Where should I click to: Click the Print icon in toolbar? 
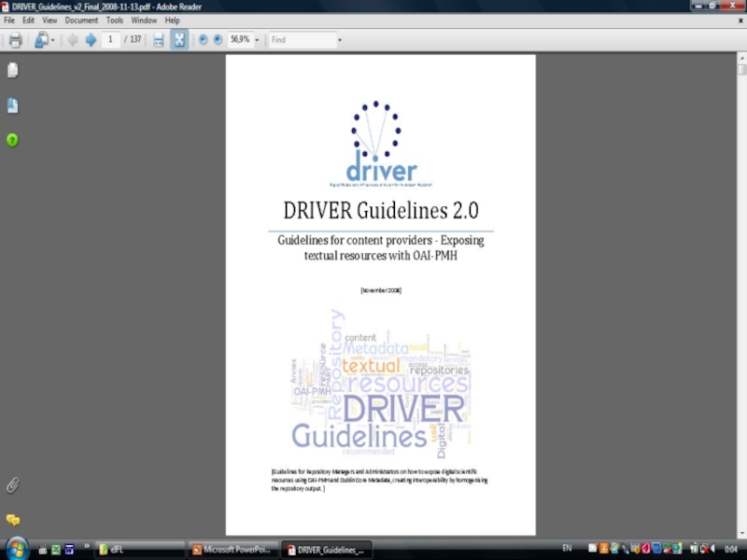click(x=15, y=40)
